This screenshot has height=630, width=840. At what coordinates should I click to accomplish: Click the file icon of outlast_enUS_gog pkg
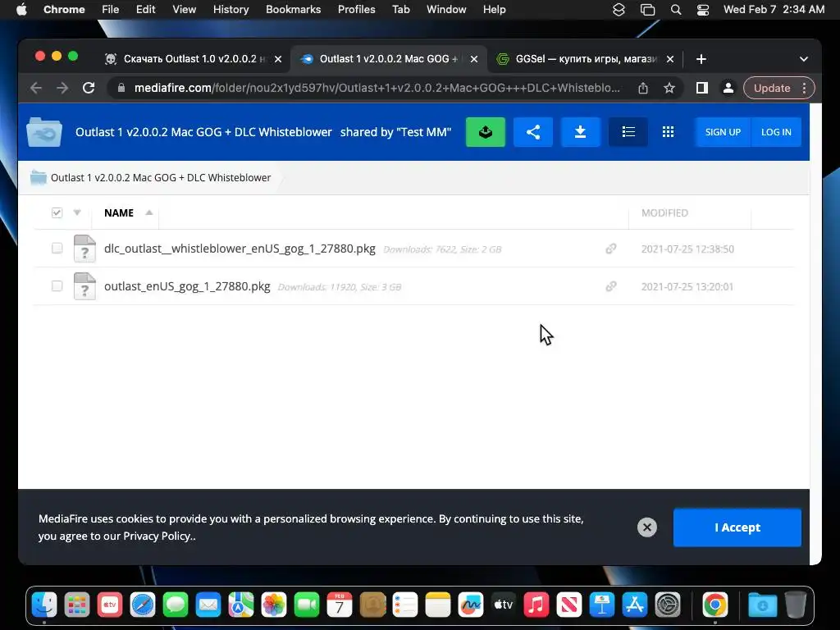[84, 286]
